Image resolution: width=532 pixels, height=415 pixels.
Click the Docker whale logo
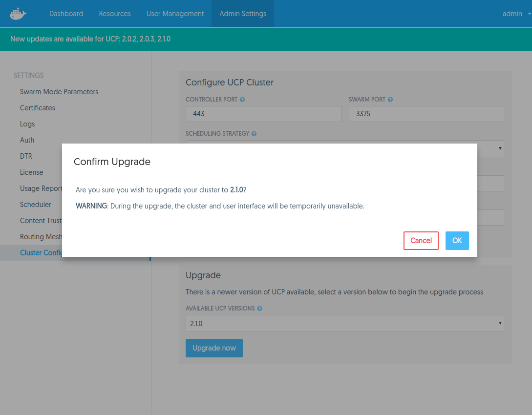(18, 14)
